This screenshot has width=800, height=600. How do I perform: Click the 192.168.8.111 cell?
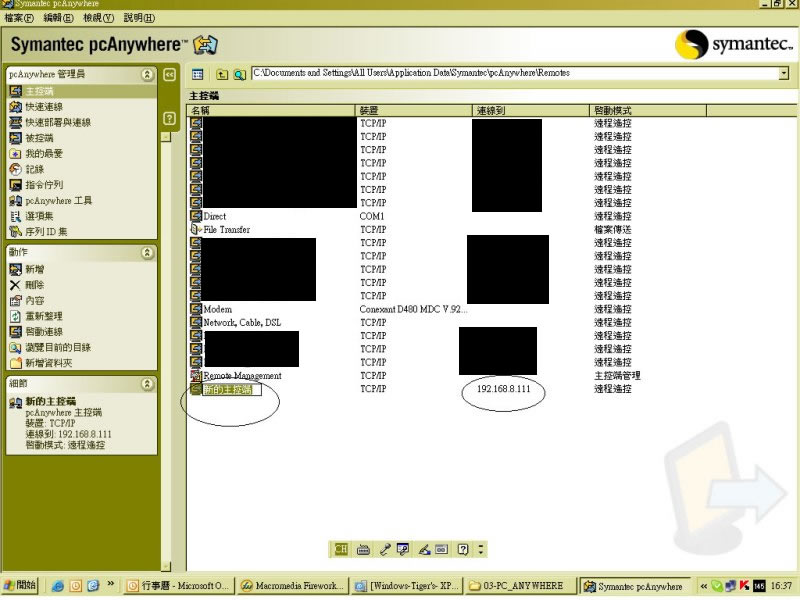coord(504,389)
